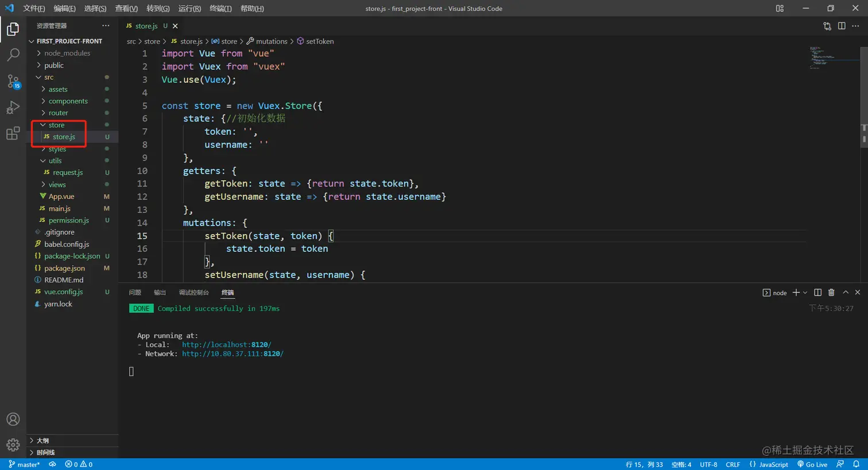868x470 pixels.
Task: Open the Network http://10.80.37.111:8120/ link
Action: [x=232, y=354]
